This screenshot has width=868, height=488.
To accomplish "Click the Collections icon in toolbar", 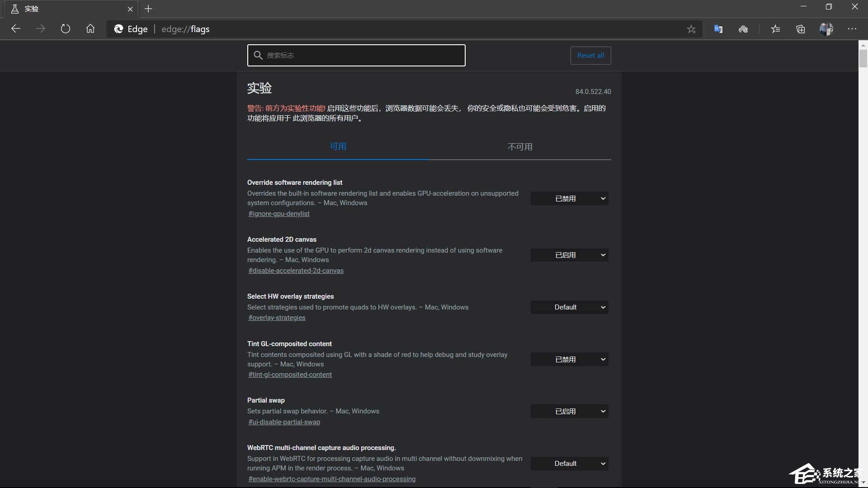I will pyautogui.click(x=801, y=28).
